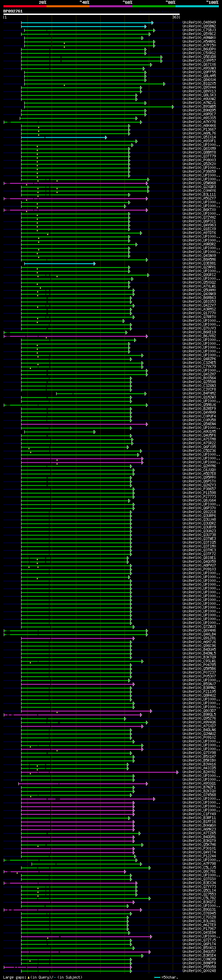Click label UniRef100_C5XRG2
The width and height of the screenshot is (222, 980).
[x=199, y=53]
